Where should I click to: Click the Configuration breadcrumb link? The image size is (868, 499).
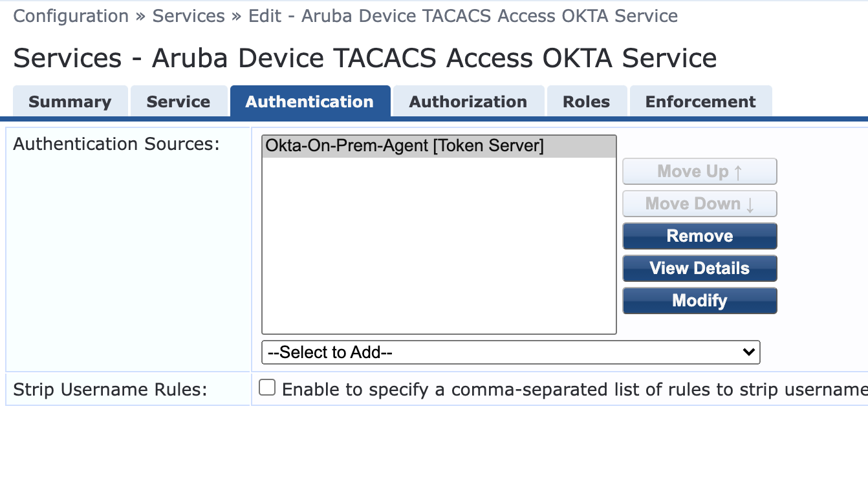coord(70,16)
